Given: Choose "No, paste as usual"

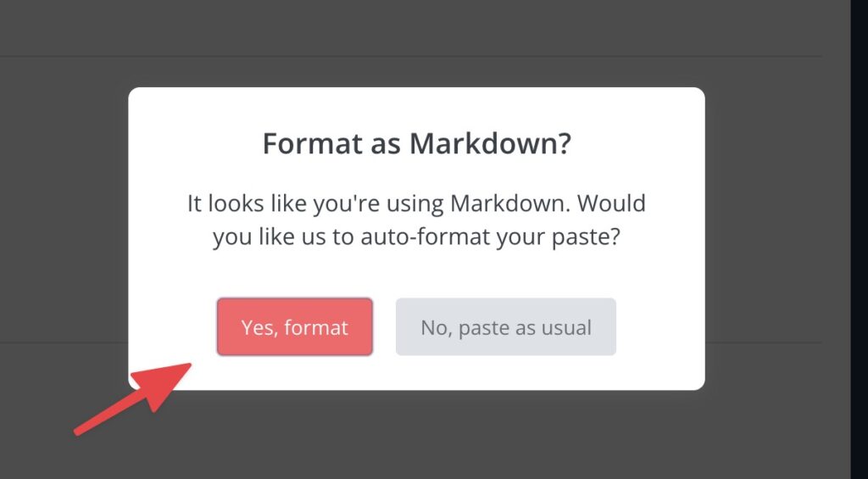Looking at the screenshot, I should click(505, 326).
